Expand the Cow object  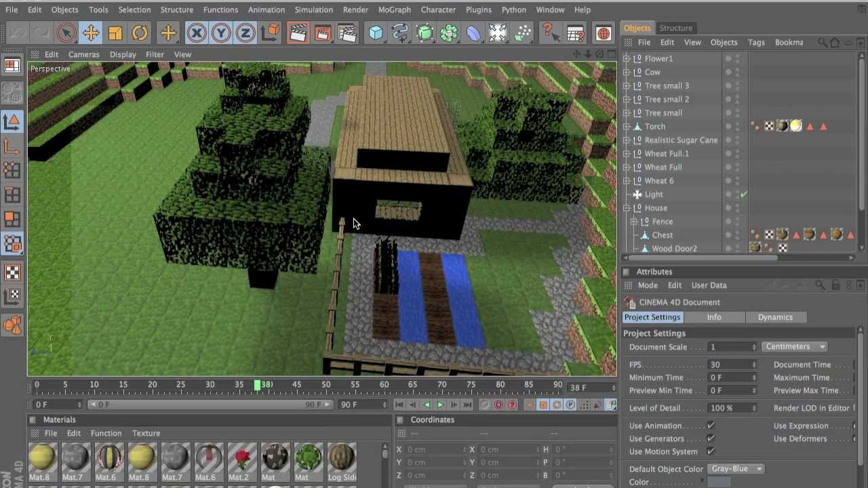(x=627, y=73)
